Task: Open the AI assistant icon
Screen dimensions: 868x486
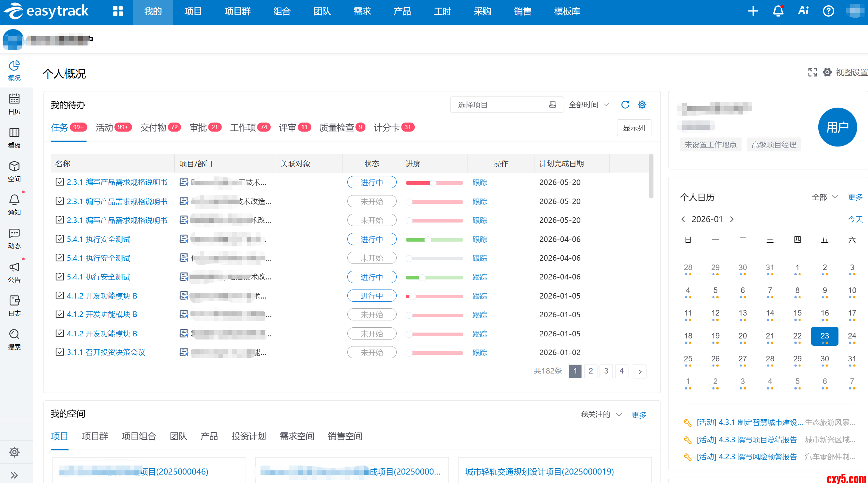Action: [x=803, y=11]
